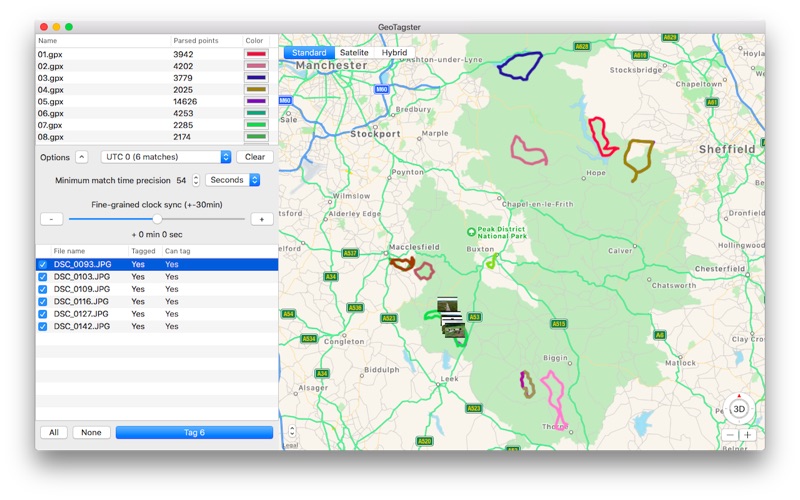Sort GPX list by Parsed points column
Image resolution: width=800 pixels, height=500 pixels.
[206, 40]
